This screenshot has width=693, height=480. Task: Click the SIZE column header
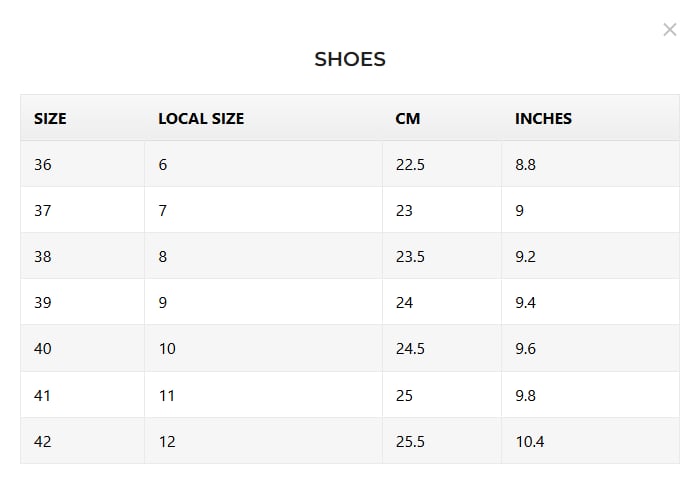(50, 118)
